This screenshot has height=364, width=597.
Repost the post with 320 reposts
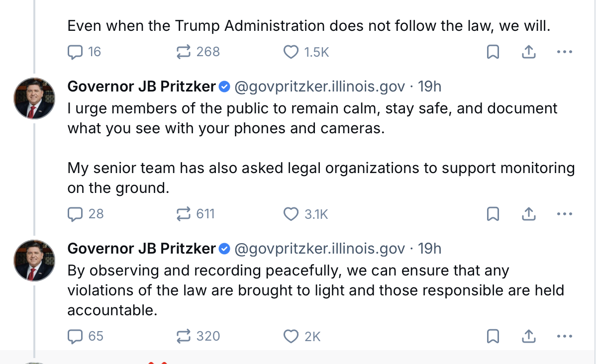(184, 336)
